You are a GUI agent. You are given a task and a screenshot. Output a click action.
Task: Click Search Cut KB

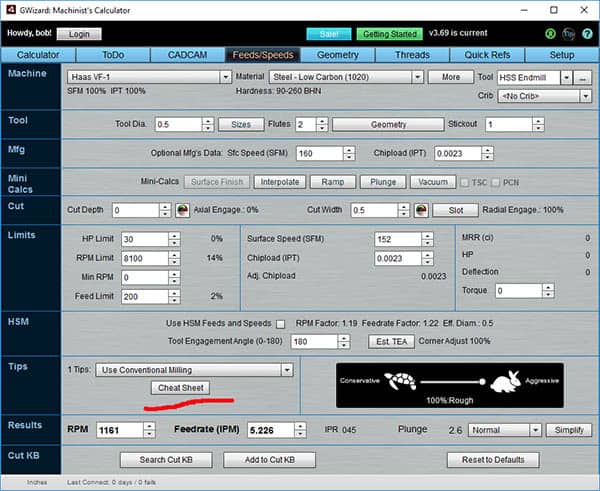166,460
